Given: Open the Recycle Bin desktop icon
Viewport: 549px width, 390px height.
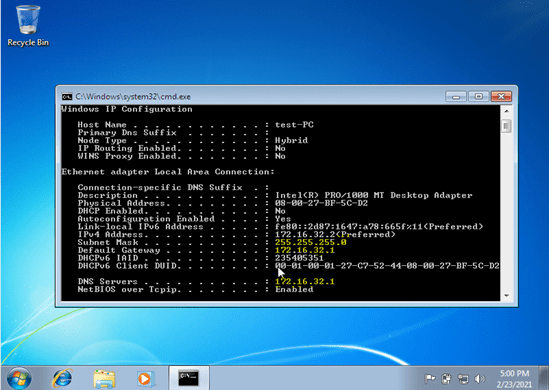Looking at the screenshot, I should [28, 26].
